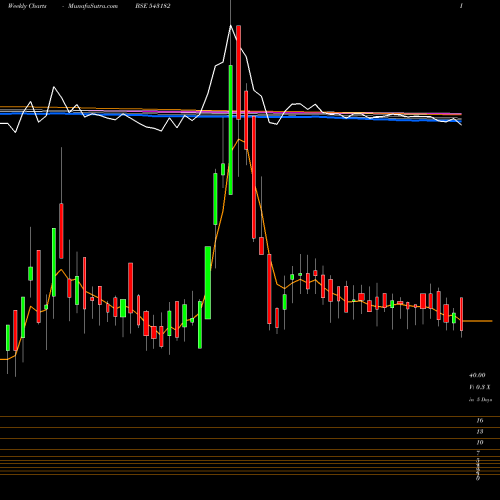This screenshot has height=500, width=500.
Task: Click the 7 axis value
Action: (478, 453)
